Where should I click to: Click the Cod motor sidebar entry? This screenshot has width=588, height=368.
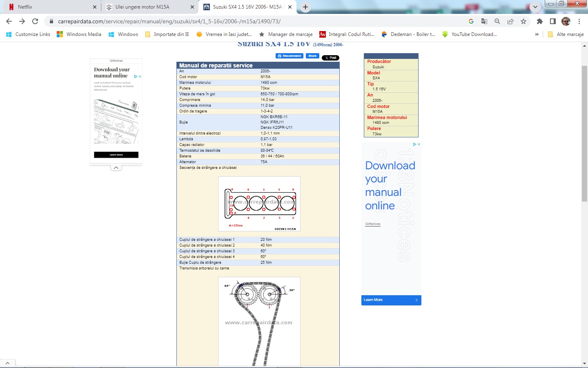[x=378, y=106]
